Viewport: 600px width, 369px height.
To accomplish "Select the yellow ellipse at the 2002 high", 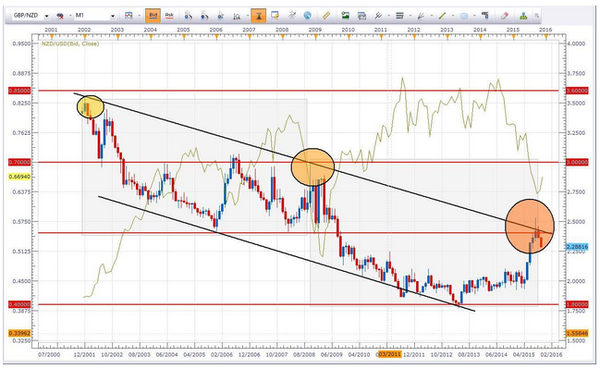I will [x=90, y=106].
